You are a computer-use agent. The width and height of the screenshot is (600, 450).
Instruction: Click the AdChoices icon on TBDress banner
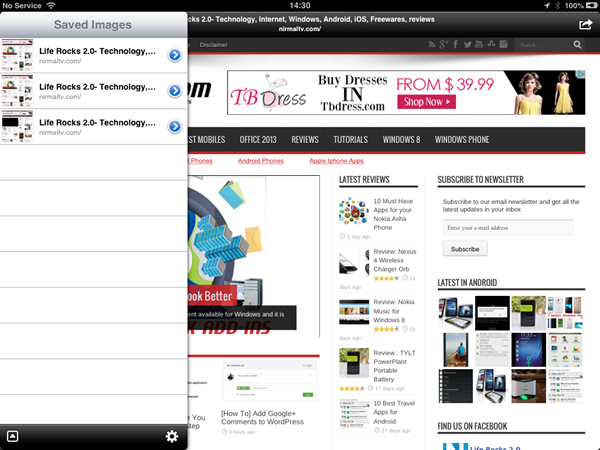click(581, 74)
